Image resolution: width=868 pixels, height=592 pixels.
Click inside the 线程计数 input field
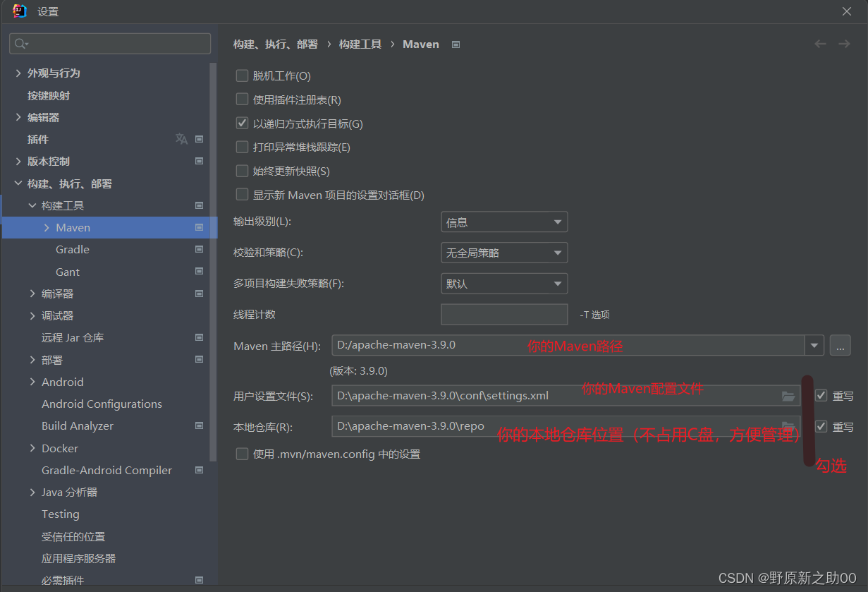point(503,314)
